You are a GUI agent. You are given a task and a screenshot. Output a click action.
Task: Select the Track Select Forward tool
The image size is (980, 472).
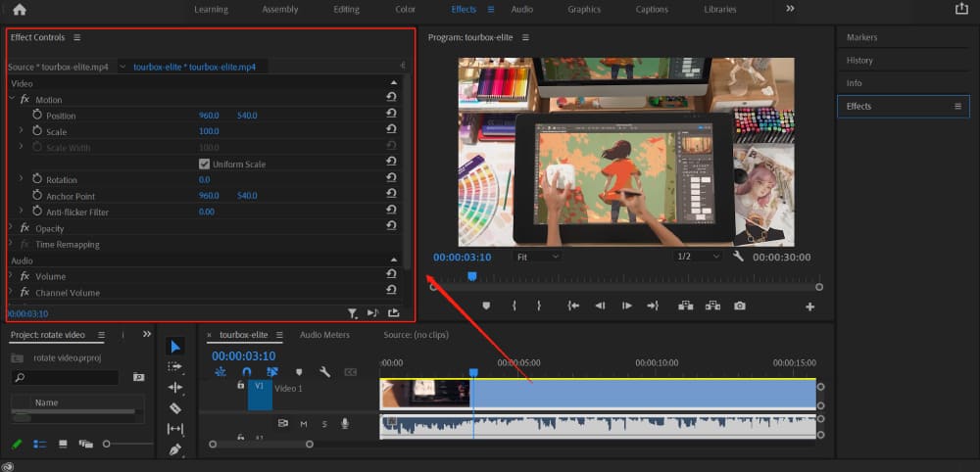[175, 366]
